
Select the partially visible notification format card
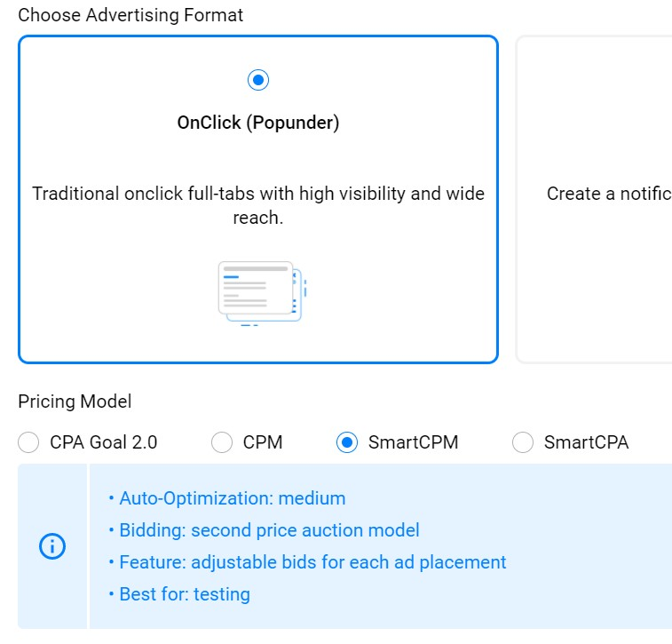pyautogui.click(x=595, y=199)
